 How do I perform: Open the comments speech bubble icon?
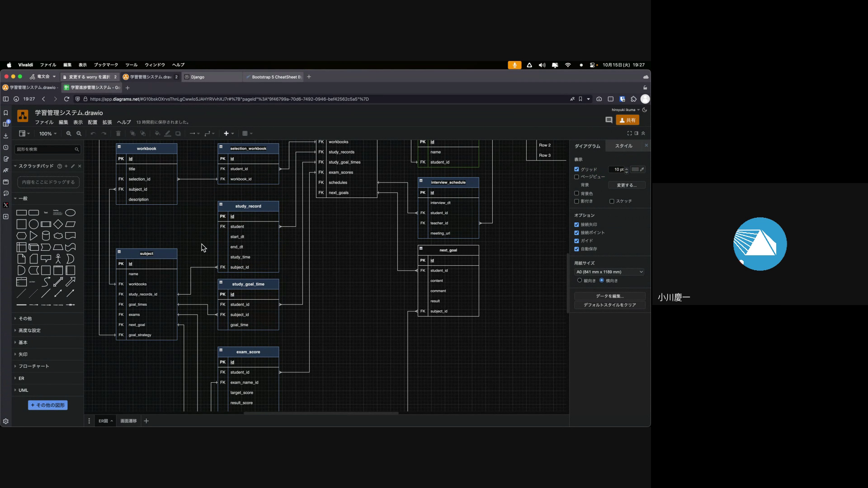tap(609, 120)
